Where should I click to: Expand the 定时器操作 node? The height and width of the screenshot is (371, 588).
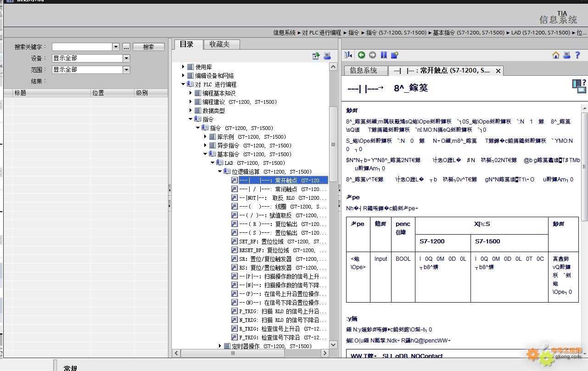click(220, 346)
